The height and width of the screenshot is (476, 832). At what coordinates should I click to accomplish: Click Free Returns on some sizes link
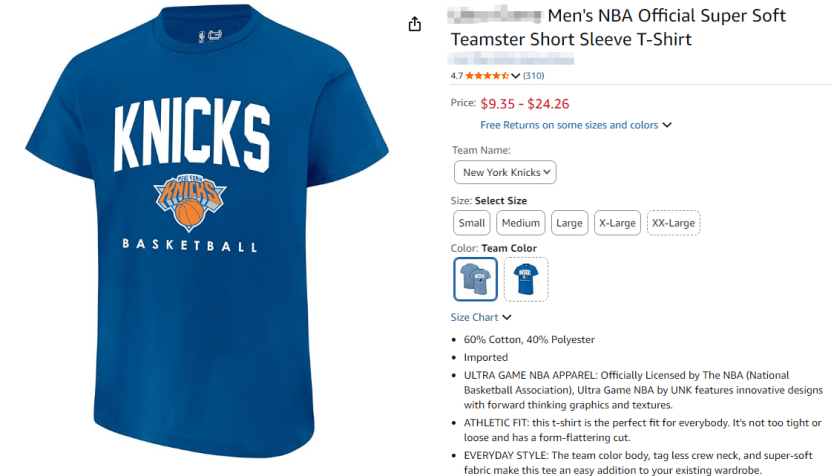[569, 125]
